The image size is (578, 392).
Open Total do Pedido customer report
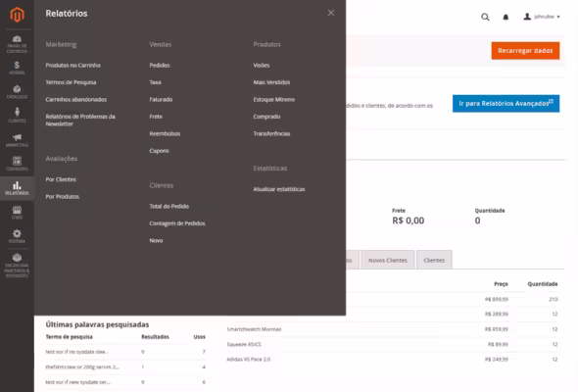click(169, 207)
